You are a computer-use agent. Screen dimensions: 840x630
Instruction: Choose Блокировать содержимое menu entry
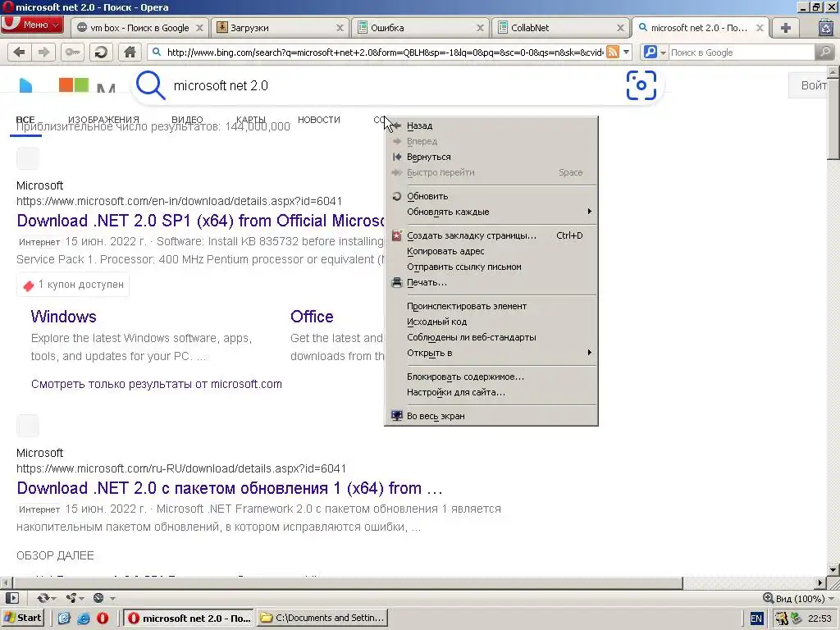point(491,377)
